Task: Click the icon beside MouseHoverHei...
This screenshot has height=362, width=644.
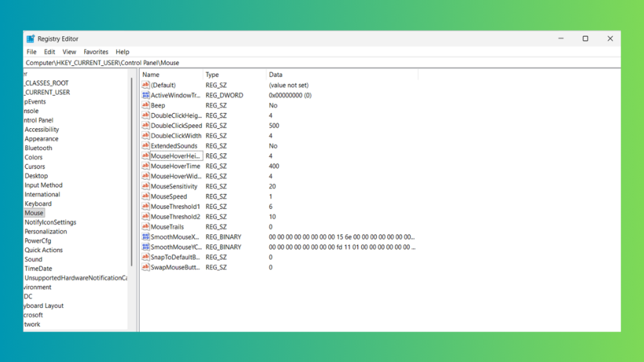Action: (x=145, y=156)
